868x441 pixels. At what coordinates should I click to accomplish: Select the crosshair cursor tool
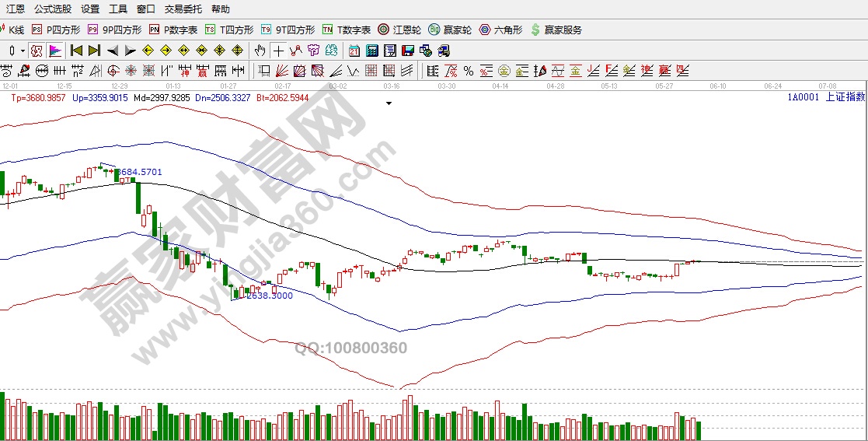point(277,51)
